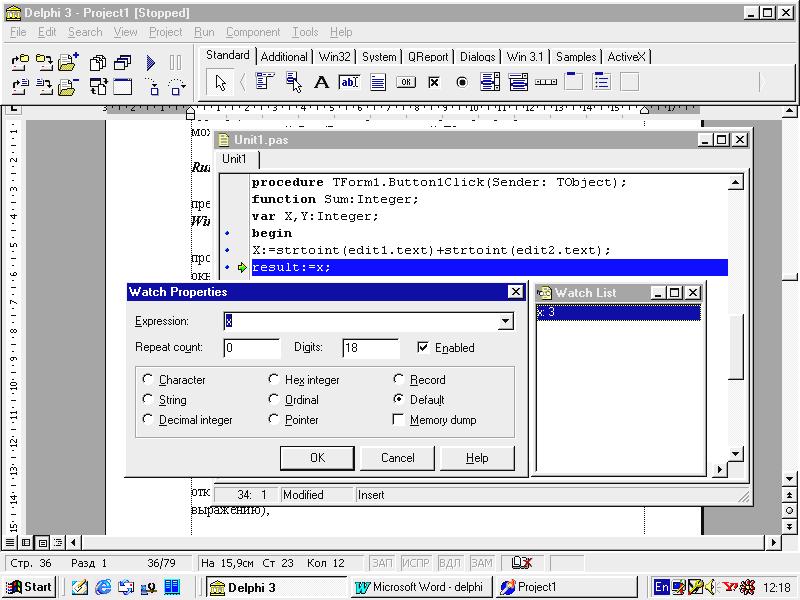Select the Ordinal radio button
The image size is (800, 600).
tap(273, 399)
